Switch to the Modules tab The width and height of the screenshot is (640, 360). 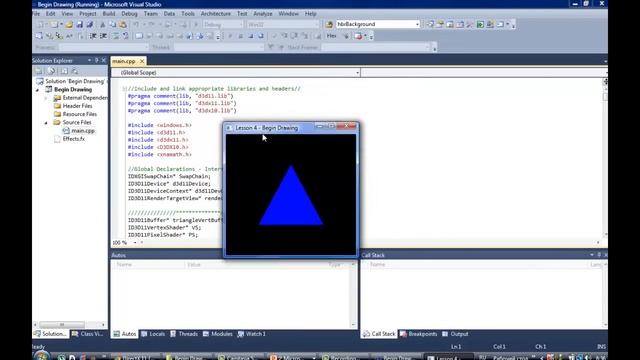click(x=218, y=334)
